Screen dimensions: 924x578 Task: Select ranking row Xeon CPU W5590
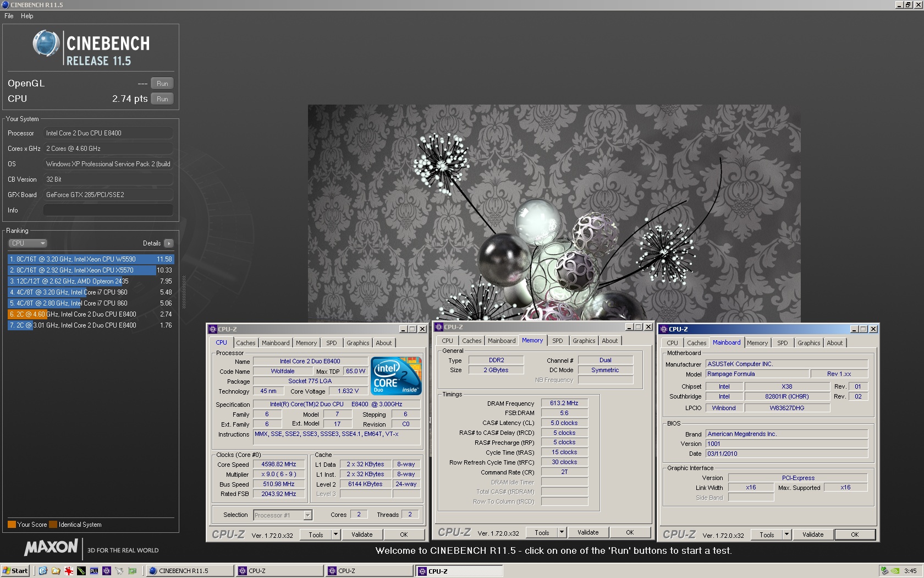click(x=91, y=259)
